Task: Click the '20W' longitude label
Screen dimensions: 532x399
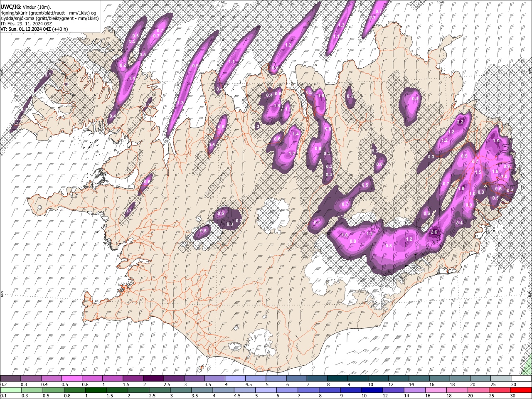Action: 221,2
